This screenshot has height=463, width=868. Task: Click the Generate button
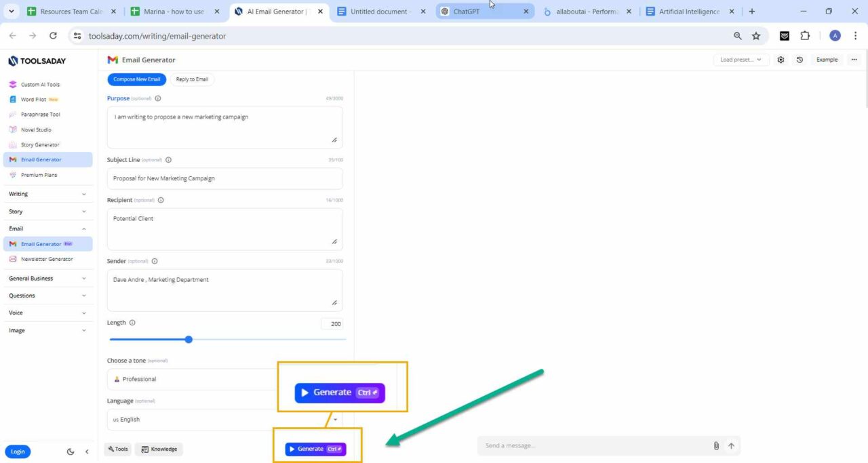point(315,448)
